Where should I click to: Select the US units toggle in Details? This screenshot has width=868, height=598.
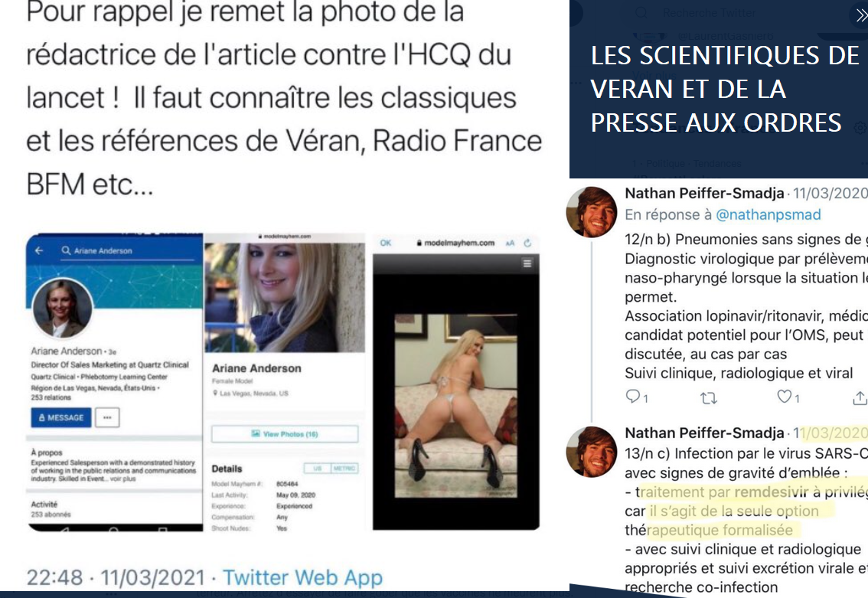[x=318, y=469]
